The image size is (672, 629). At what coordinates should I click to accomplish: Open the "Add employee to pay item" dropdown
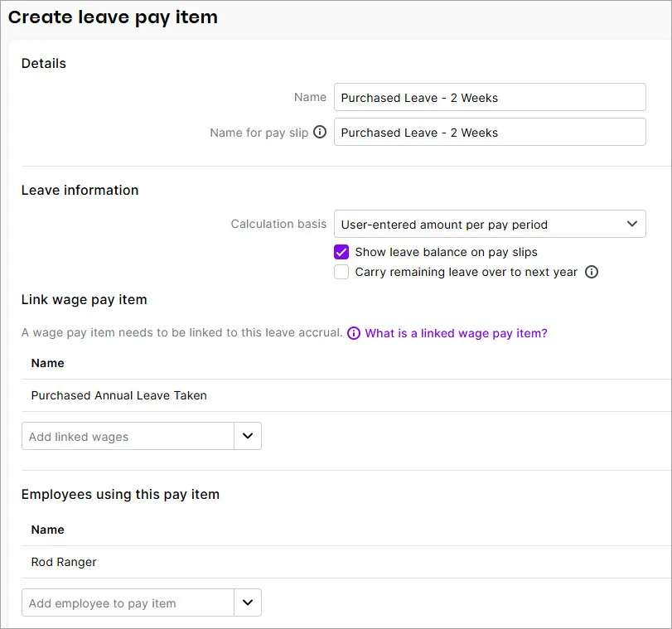[248, 602]
